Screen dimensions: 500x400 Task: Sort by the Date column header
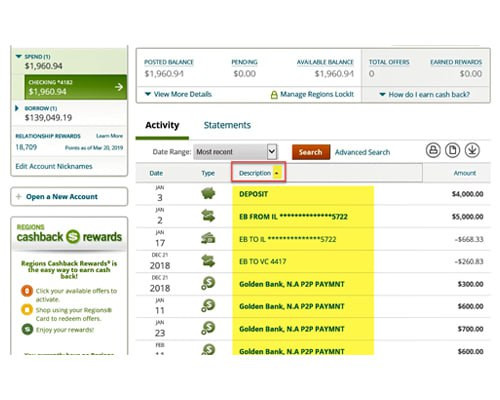[156, 173]
